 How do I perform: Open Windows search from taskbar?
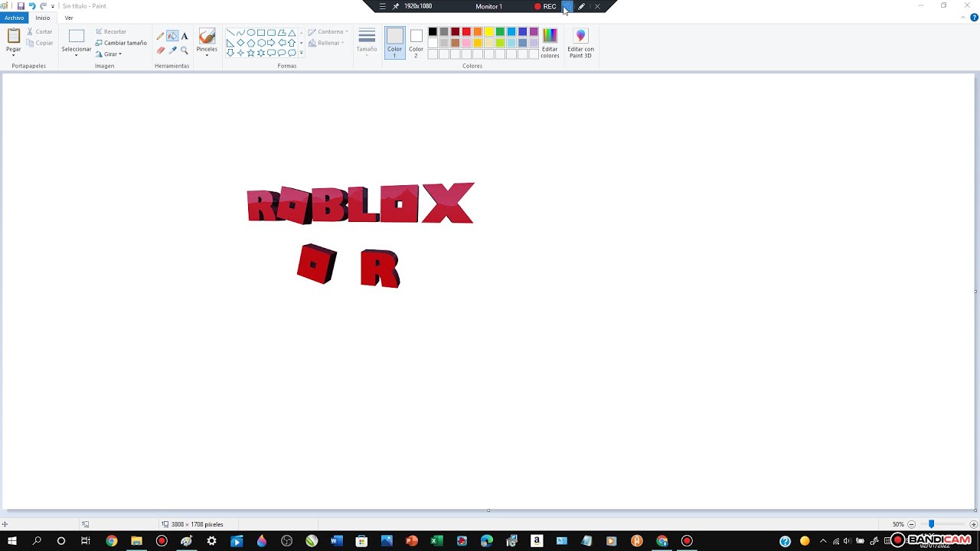[x=37, y=541]
